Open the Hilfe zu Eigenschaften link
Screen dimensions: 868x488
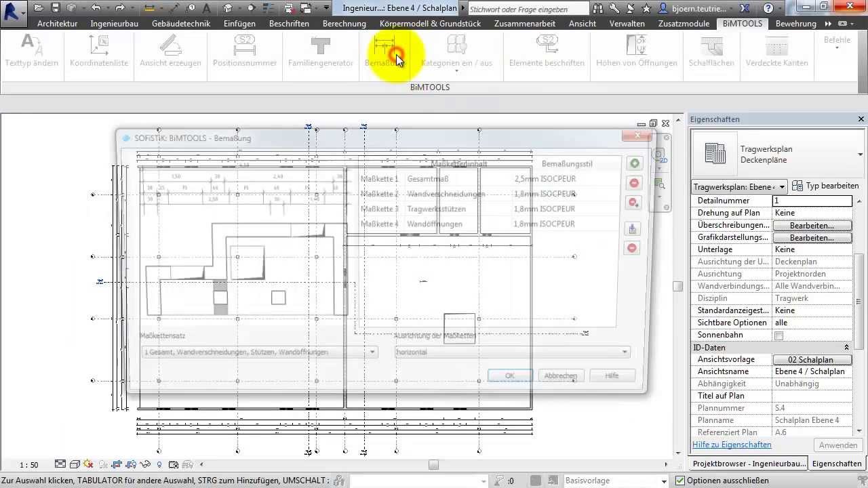[732, 445]
